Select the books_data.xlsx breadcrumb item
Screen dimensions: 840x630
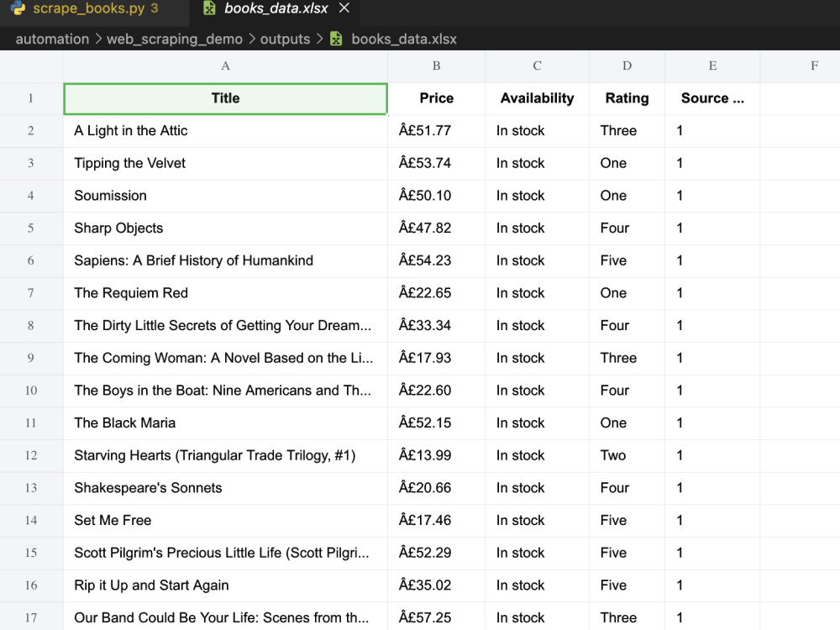(404, 39)
